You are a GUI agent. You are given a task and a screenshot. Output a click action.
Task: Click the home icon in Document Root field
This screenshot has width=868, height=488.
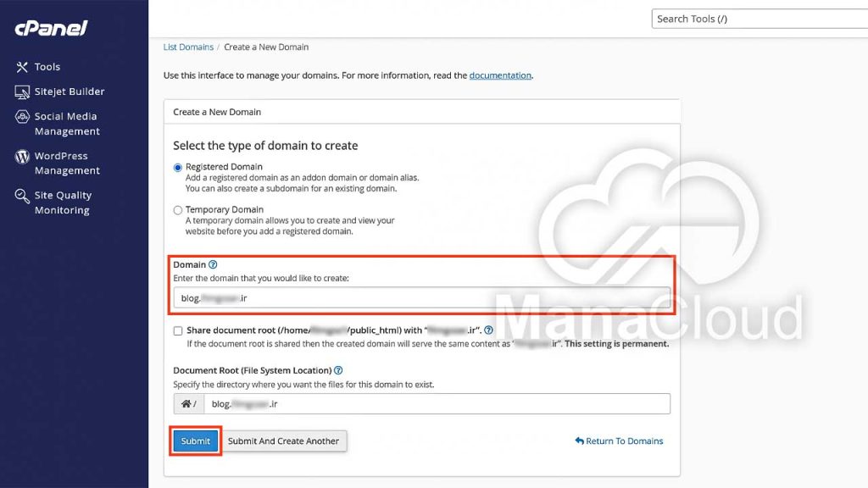[x=190, y=404]
